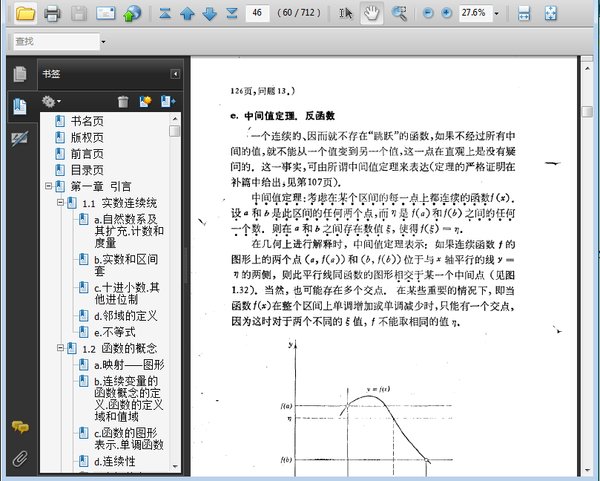Delete bookmark using trash icon
Screen dimensions: 600x481
point(123,101)
